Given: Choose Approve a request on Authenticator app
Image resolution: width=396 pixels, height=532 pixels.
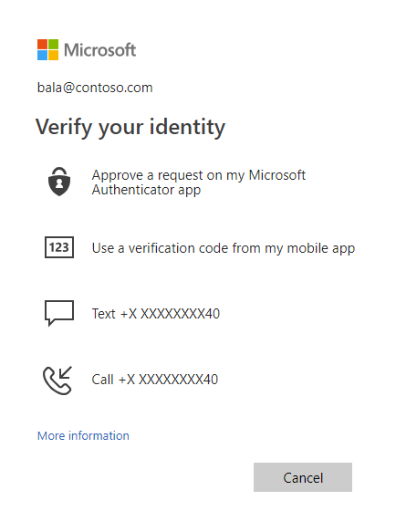Looking at the screenshot, I should [x=199, y=183].
